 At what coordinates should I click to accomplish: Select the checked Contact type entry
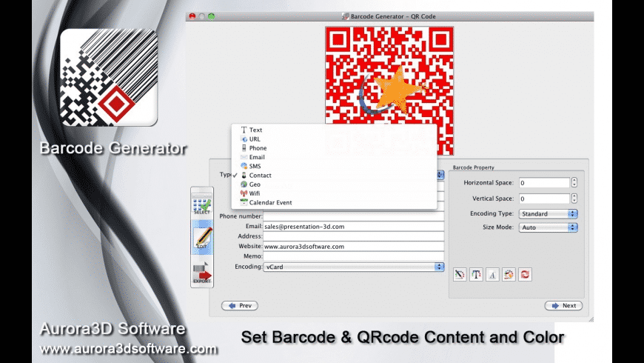click(334, 175)
